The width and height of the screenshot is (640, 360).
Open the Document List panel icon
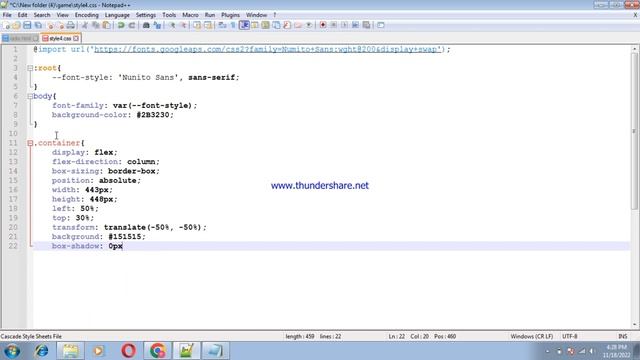pyautogui.click(x=276, y=25)
